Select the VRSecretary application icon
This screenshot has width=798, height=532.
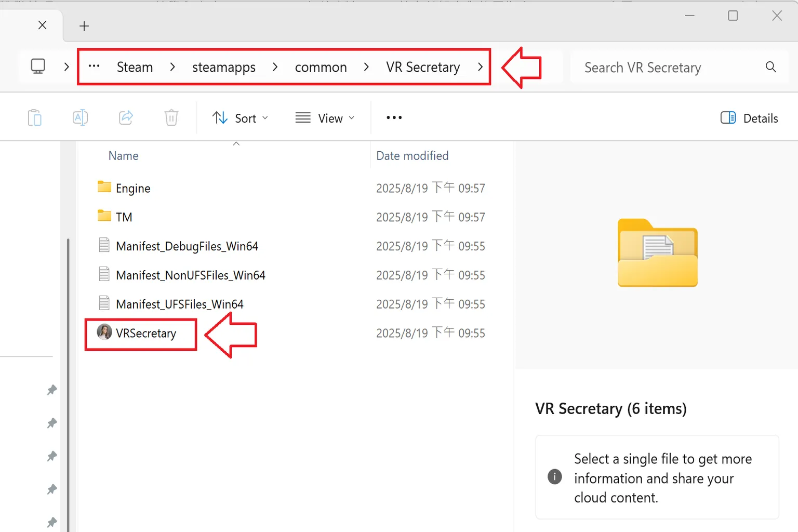pyautogui.click(x=104, y=332)
